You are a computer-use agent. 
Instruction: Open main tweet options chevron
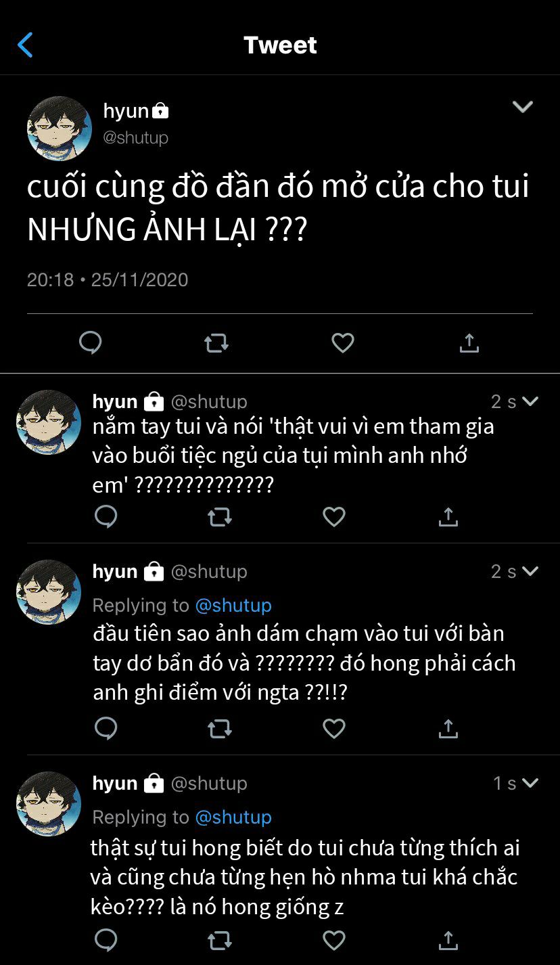pos(523,107)
